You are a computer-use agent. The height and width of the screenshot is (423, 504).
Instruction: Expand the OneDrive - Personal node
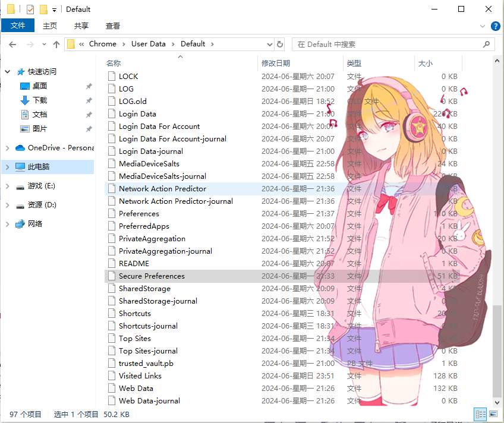point(8,148)
